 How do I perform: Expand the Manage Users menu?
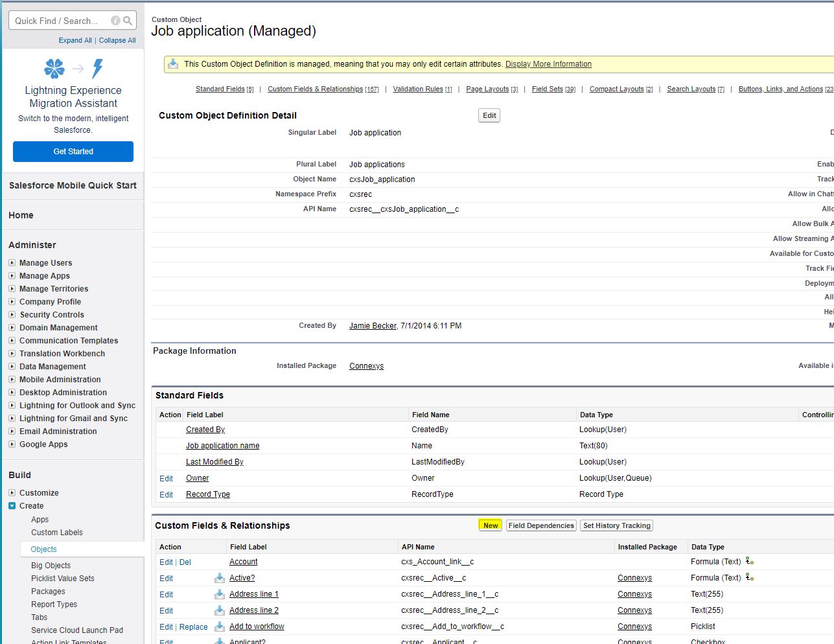point(12,263)
